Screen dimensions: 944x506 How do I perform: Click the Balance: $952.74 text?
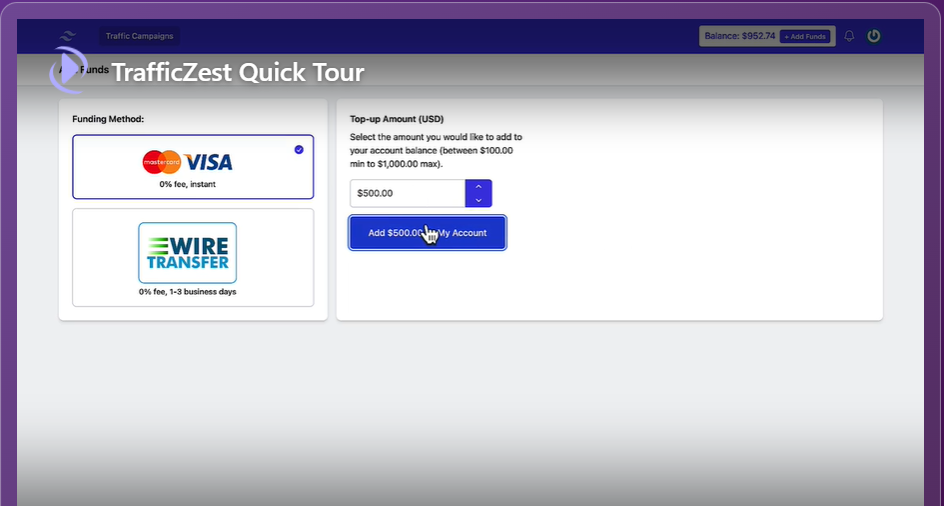tap(740, 36)
